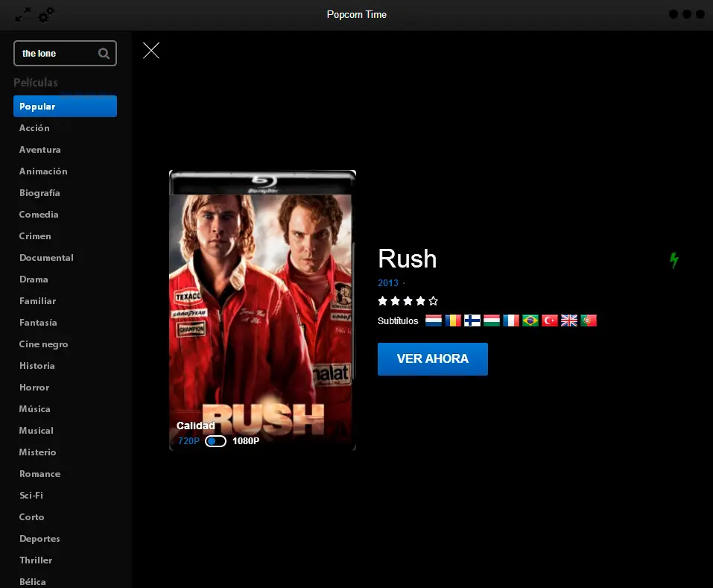The image size is (713, 588).
Task: Click the Calidad label
Action: pyautogui.click(x=195, y=426)
